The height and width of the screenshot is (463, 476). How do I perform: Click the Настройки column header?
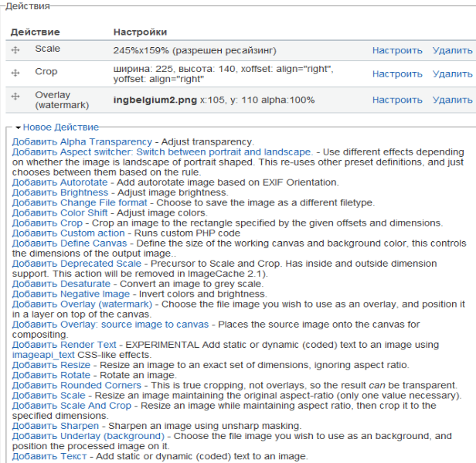coord(141,32)
